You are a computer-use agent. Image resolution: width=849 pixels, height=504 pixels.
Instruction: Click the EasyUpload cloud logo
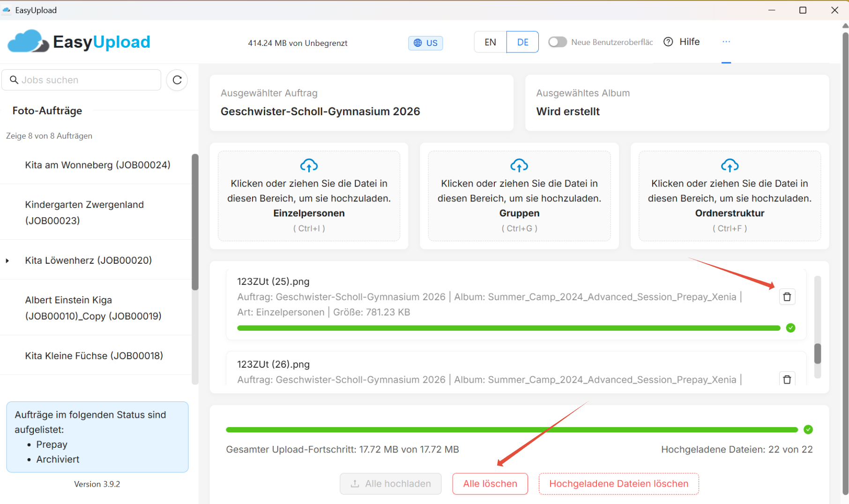point(28,41)
